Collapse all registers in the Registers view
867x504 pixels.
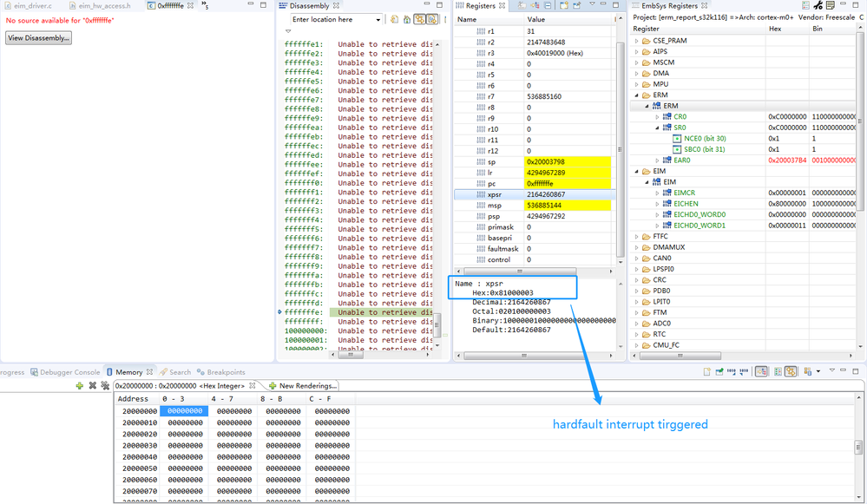548,5
